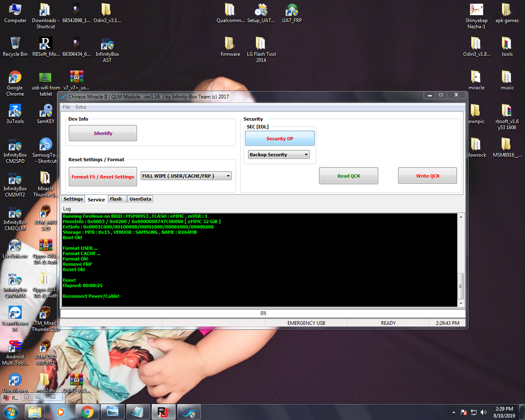Open rbsoft_v1.6 y53 1606 archive
The height and width of the screenshot is (420, 525).
point(507,117)
